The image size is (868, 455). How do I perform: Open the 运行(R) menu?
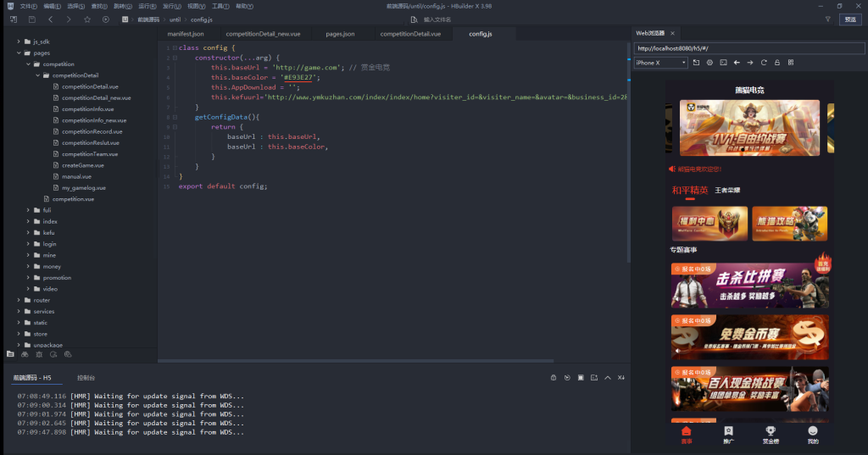pyautogui.click(x=147, y=6)
